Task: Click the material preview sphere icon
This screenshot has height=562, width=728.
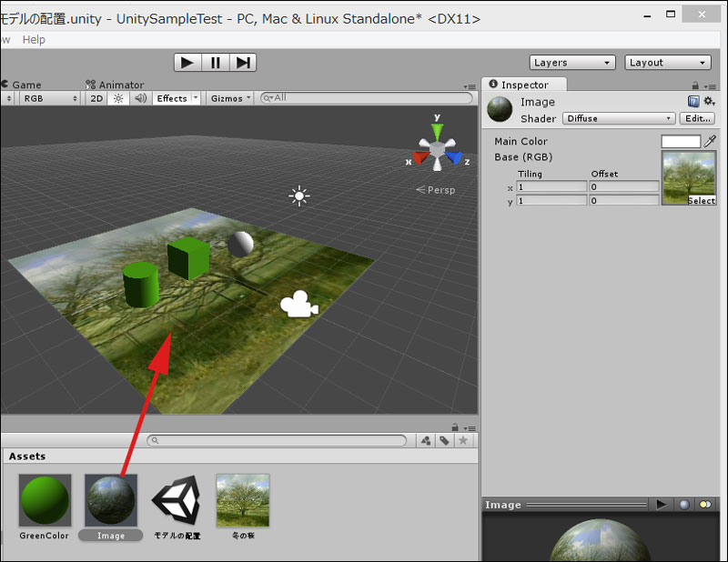Action: pyautogui.click(x=500, y=109)
